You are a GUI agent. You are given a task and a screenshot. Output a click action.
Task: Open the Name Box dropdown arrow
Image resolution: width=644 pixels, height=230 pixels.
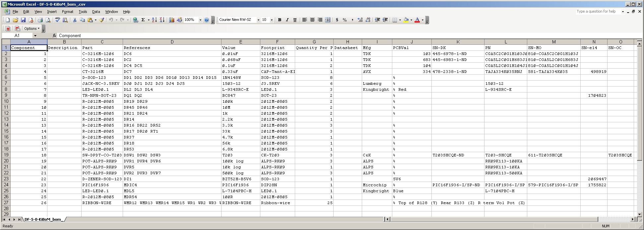(35, 35)
